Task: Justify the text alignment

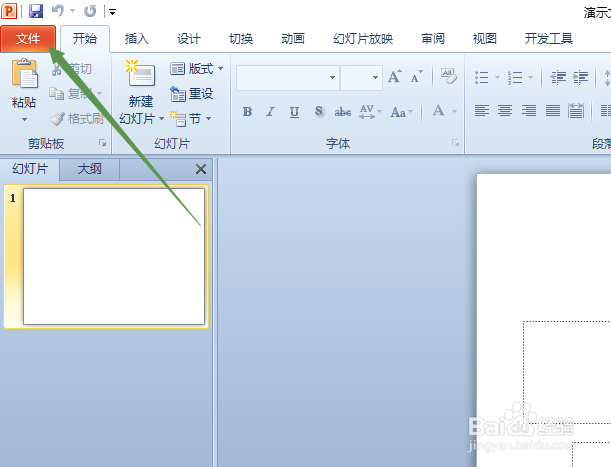Action: (x=553, y=111)
